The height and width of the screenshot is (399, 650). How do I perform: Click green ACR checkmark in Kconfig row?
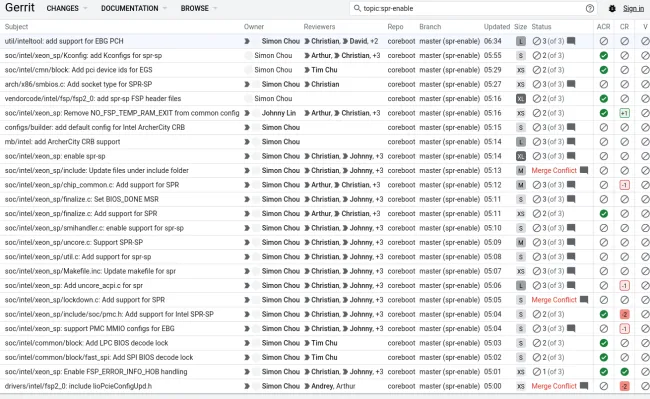(x=604, y=56)
